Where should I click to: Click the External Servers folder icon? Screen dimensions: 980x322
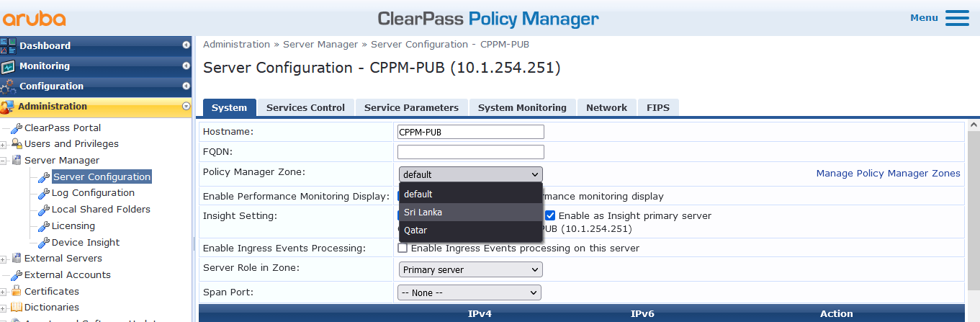[17, 259]
